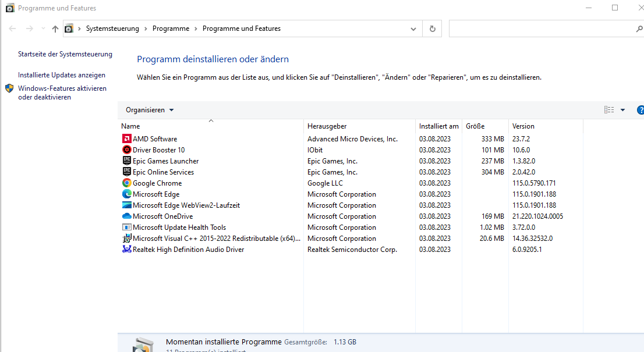Open address bar history dropdown
The height and width of the screenshot is (352, 644).
click(413, 29)
